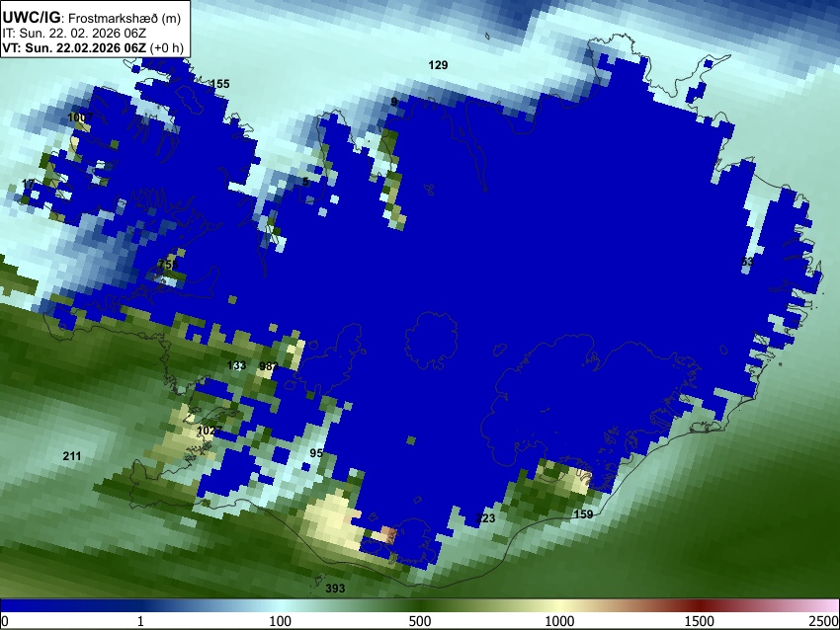This screenshot has height=630, width=840.
Task: Click the '1000' tick on color legend
Action: point(559,621)
